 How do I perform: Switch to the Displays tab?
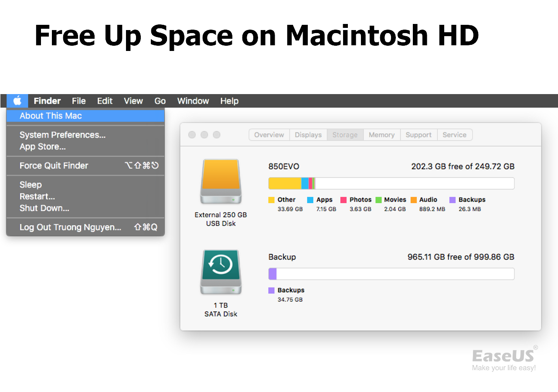[308, 135]
